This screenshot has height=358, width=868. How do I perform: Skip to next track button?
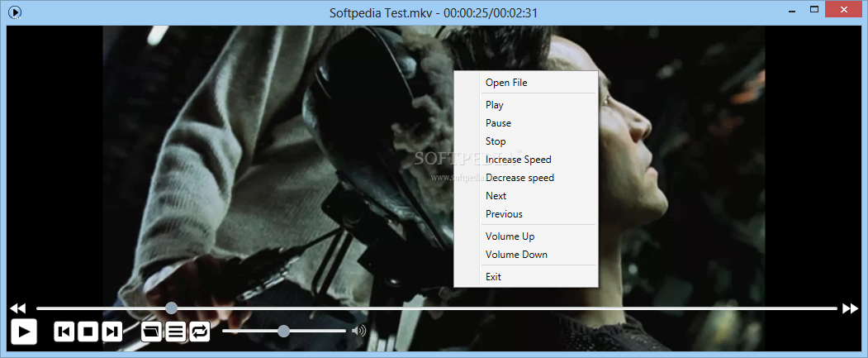pyautogui.click(x=111, y=332)
